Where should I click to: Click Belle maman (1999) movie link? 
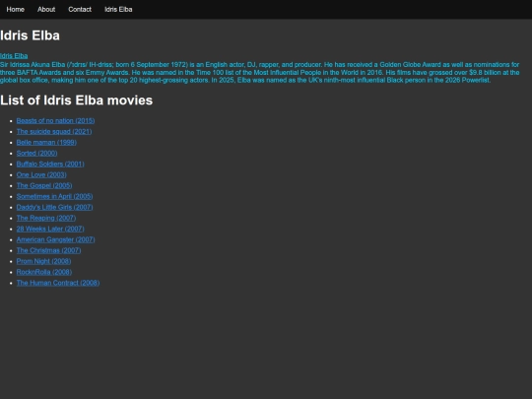tap(46, 143)
